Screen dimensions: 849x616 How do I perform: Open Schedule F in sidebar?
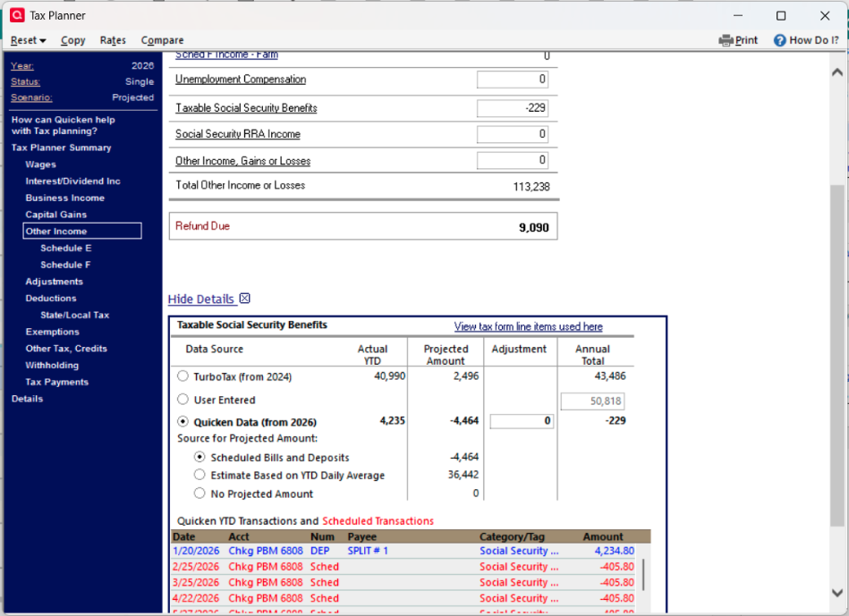(65, 265)
